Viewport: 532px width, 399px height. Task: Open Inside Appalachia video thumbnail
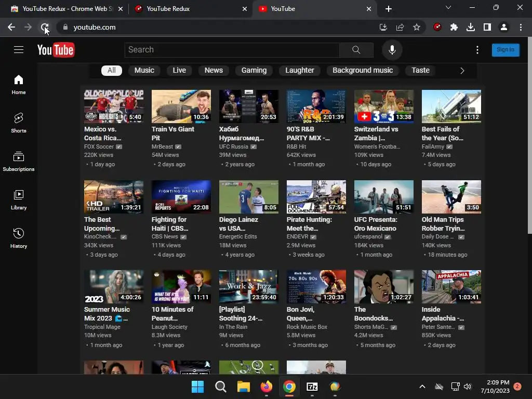pos(451,287)
